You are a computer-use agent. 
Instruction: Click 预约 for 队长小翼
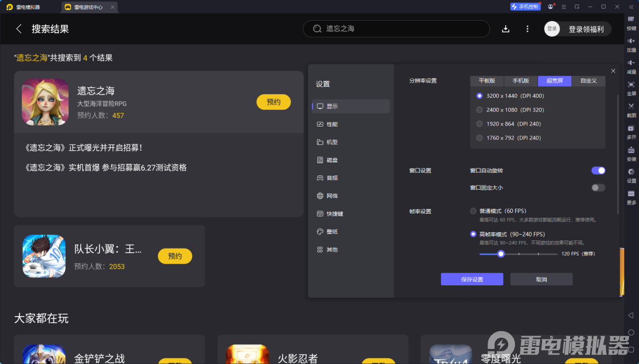tap(175, 256)
